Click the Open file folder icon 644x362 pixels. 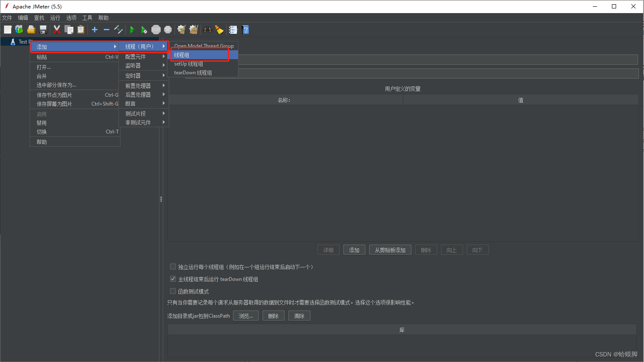coord(31,30)
